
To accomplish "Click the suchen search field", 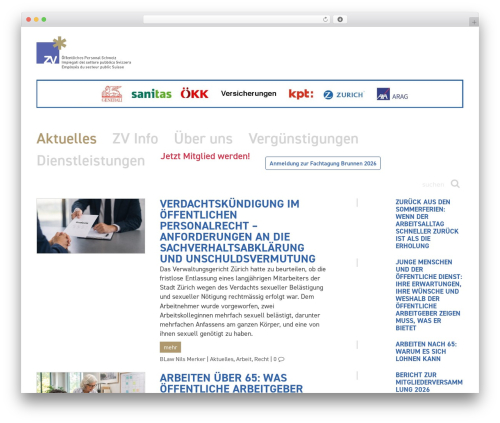I will [x=433, y=184].
